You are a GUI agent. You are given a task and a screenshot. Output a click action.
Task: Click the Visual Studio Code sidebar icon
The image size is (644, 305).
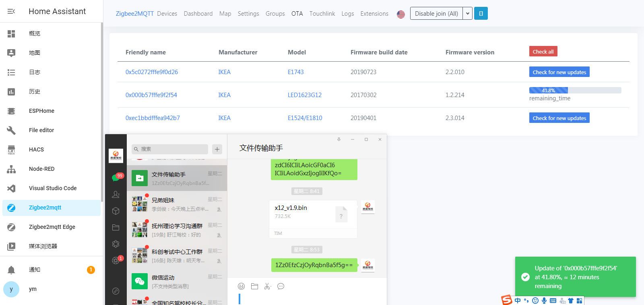coord(11,188)
